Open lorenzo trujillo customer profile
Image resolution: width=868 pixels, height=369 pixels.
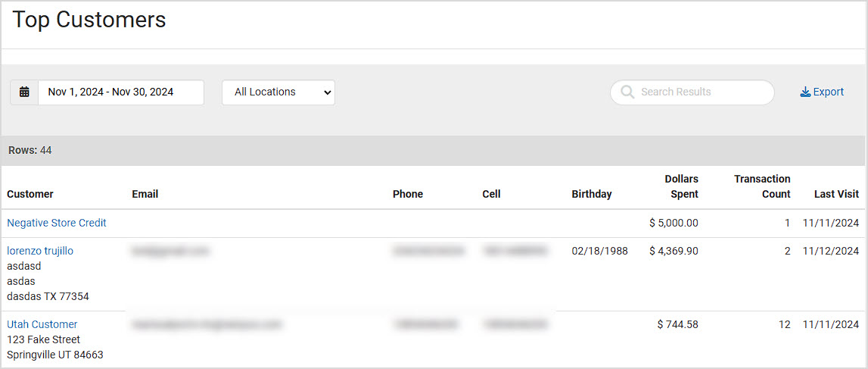(x=40, y=251)
